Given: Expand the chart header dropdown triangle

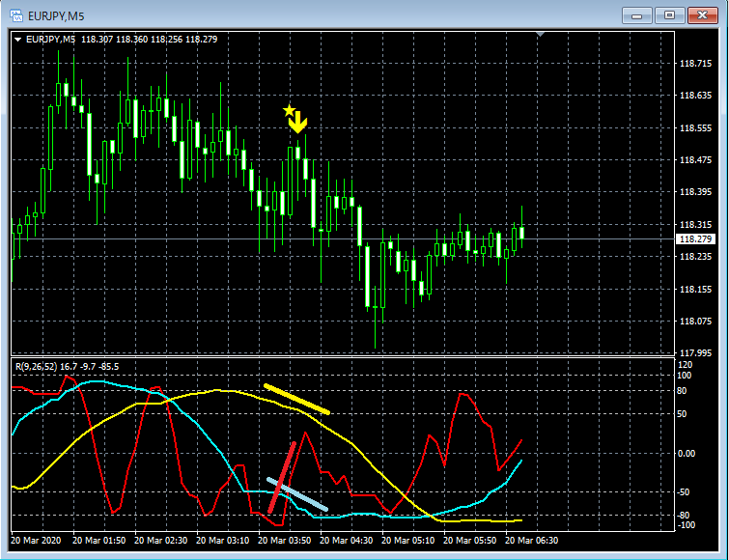Looking at the screenshot, I should [17, 40].
